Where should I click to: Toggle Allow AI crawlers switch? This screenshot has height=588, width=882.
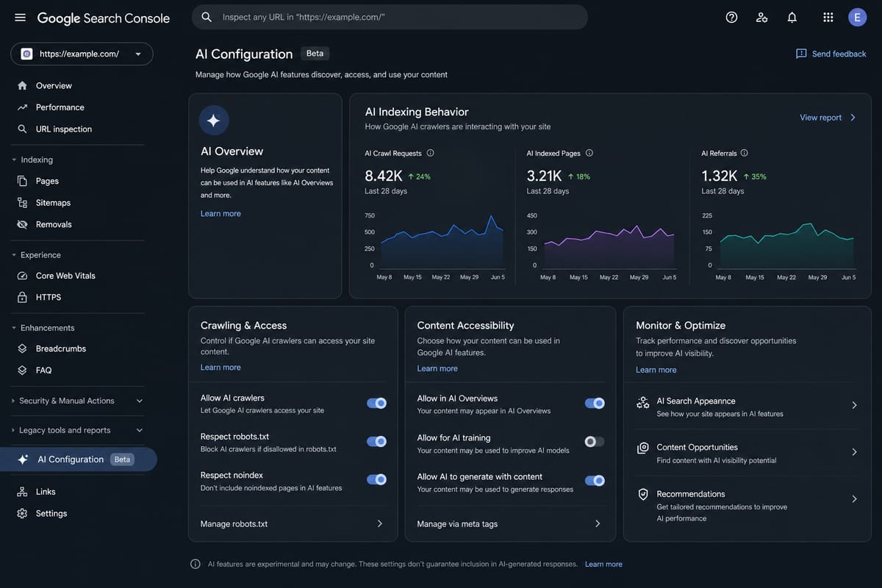[x=376, y=403]
